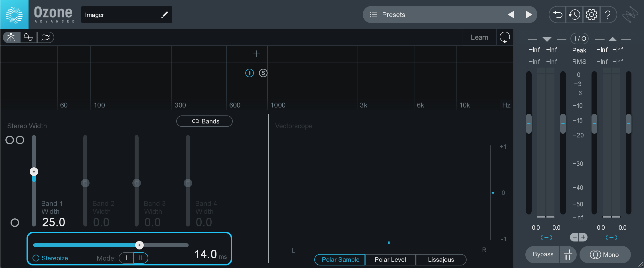Click the Band 1 Width value 25.0
Viewport: 644px width, 268px height.
(x=54, y=222)
